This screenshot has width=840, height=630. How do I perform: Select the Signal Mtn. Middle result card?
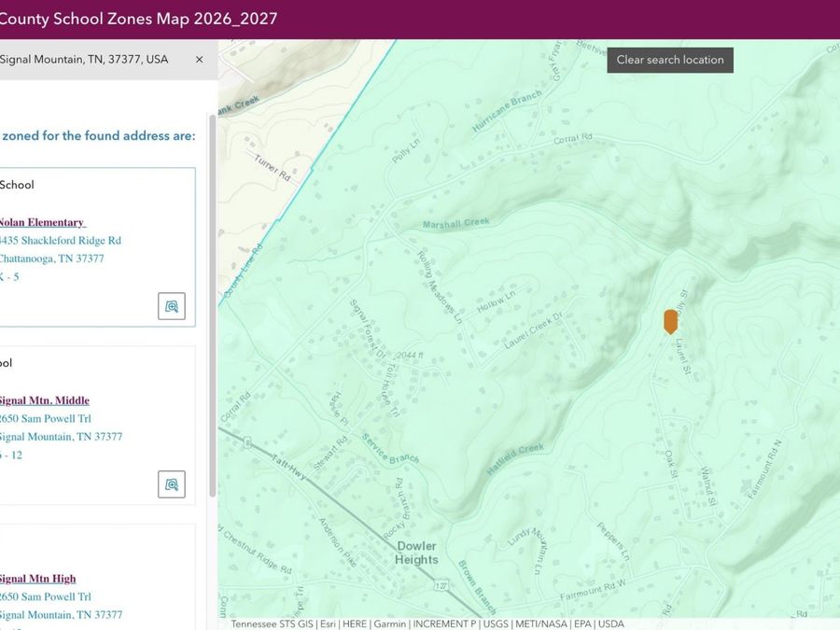pos(97,426)
